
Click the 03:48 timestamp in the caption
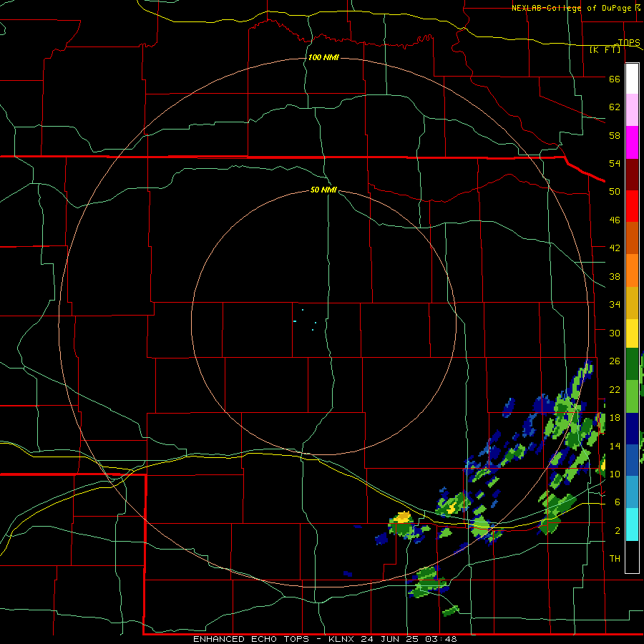(441, 639)
